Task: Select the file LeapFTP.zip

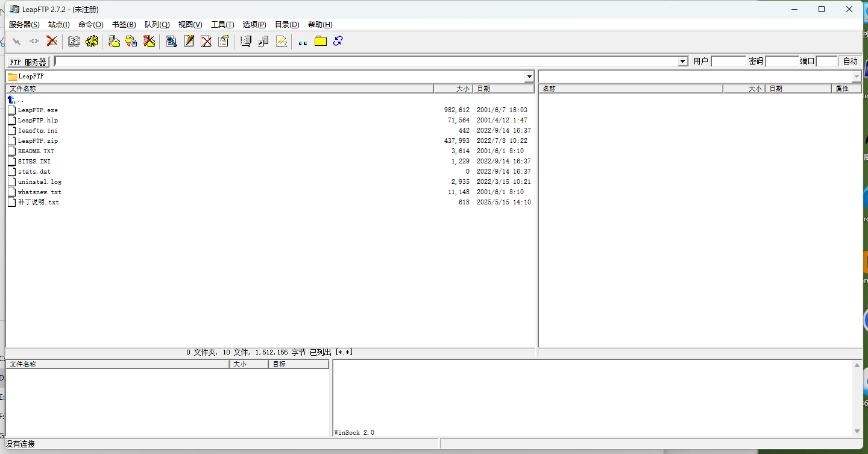Action: (38, 140)
